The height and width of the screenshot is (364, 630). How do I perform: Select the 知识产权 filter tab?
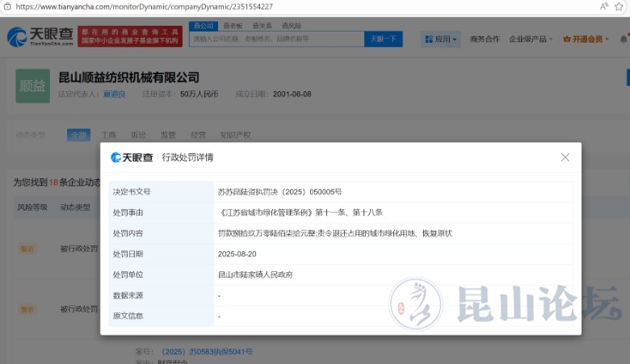[235, 135]
